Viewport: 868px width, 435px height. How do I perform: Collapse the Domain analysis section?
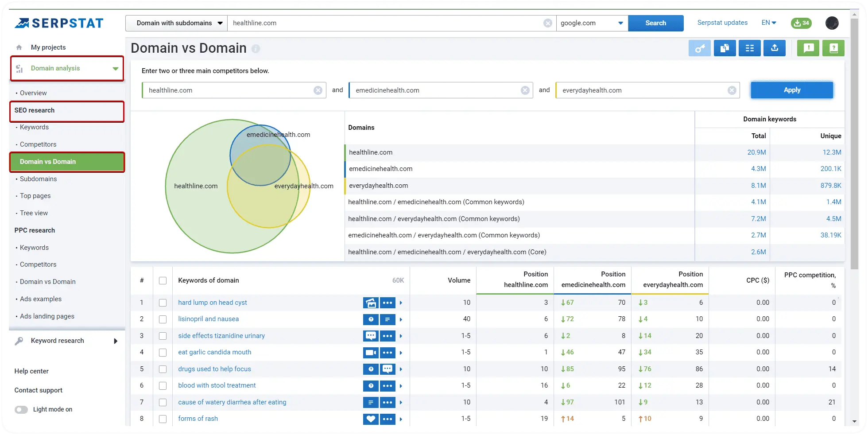point(114,68)
